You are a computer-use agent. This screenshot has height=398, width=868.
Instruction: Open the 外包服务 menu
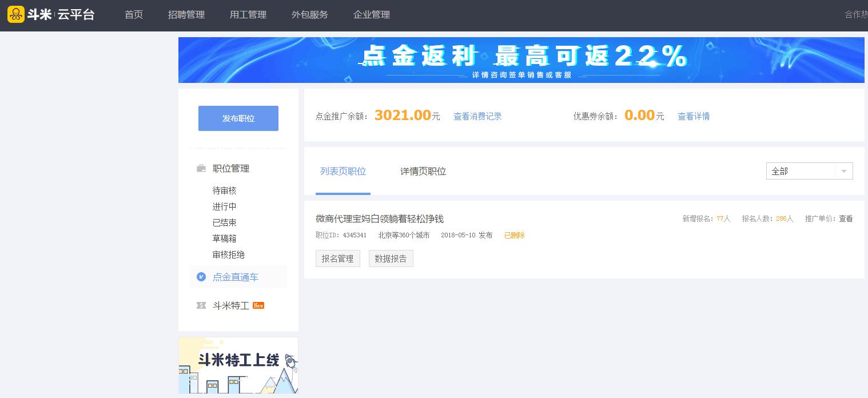(309, 14)
